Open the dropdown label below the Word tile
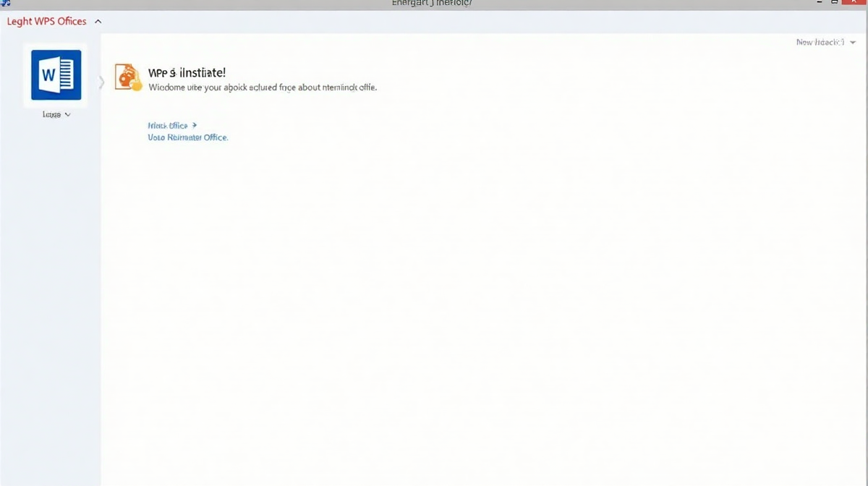 [52, 114]
